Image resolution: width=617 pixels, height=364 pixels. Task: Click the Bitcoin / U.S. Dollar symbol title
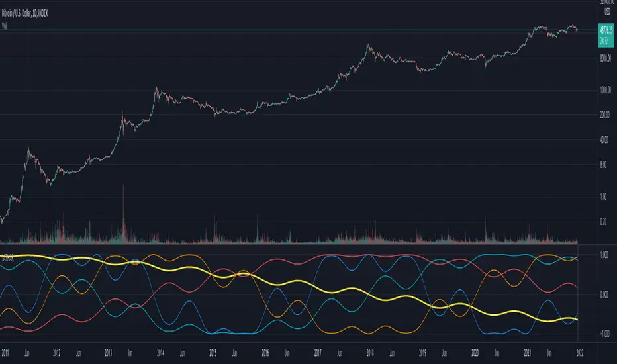point(29,12)
